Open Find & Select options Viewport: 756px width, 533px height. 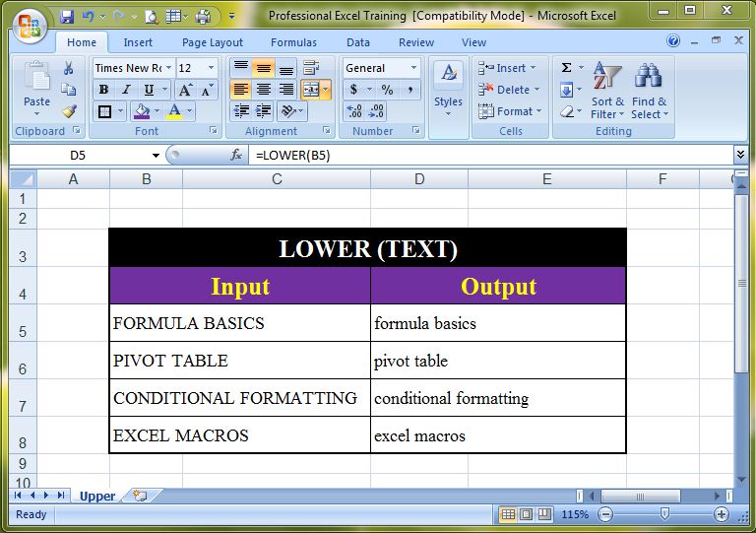(650, 91)
